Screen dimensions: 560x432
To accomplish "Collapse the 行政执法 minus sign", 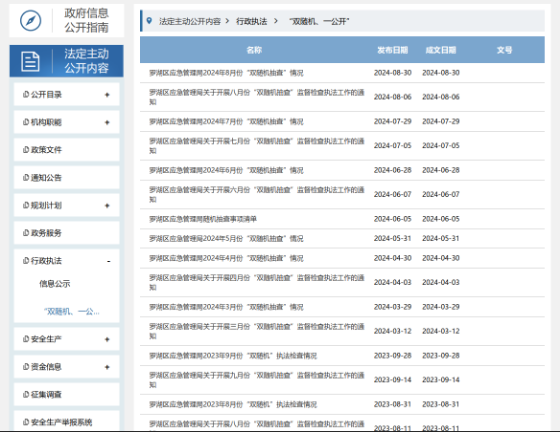I will (x=109, y=261).
